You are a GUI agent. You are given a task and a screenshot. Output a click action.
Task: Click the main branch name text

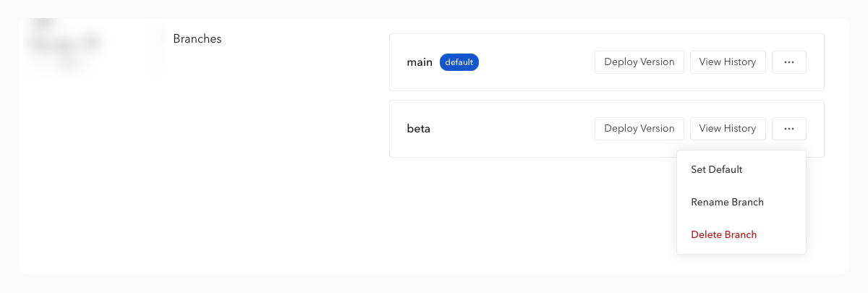coord(420,62)
